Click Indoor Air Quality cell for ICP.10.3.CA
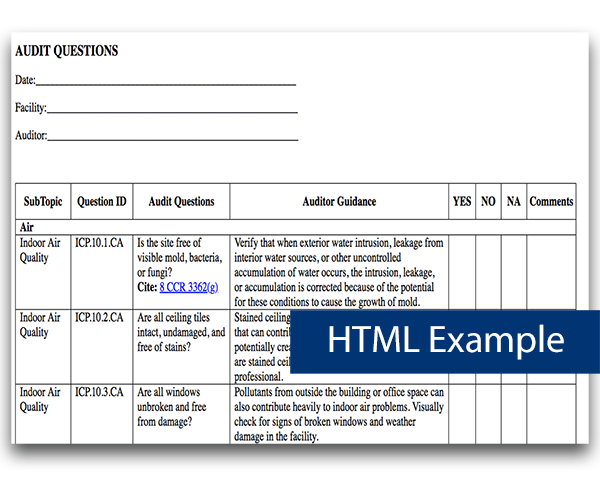This screenshot has height=494, width=600. [x=43, y=414]
